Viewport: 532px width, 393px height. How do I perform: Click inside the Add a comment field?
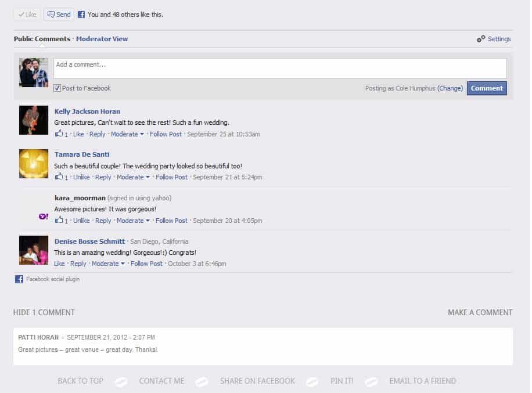(x=279, y=68)
